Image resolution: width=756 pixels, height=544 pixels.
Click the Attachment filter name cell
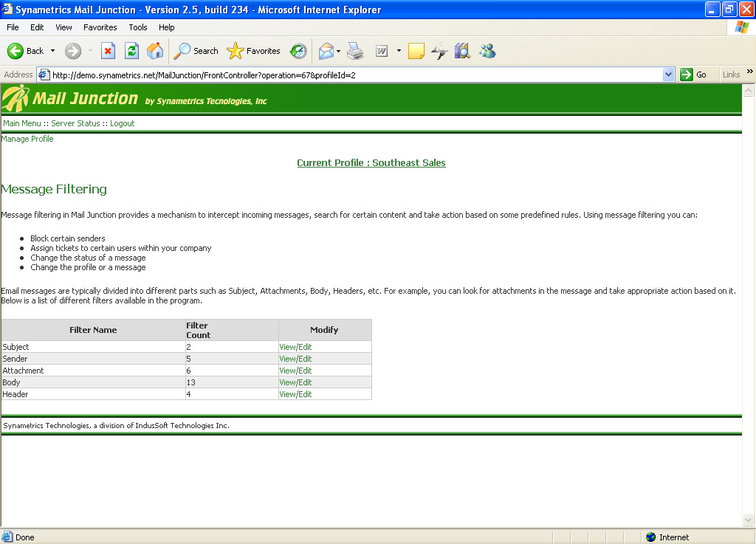[93, 371]
